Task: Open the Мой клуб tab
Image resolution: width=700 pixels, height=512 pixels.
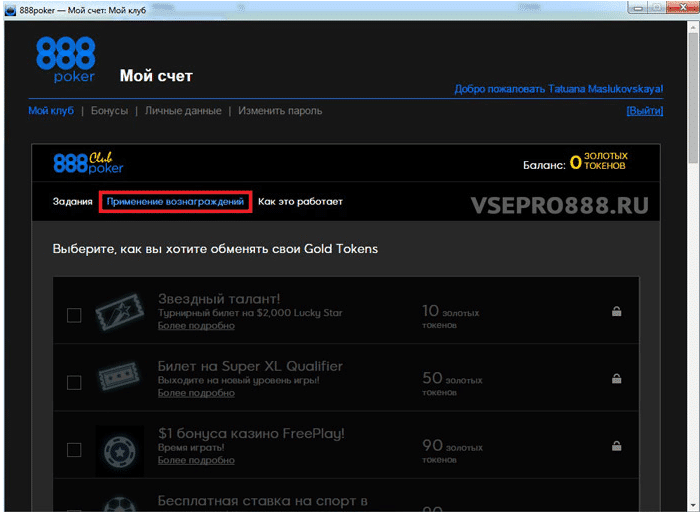Action: (x=51, y=111)
